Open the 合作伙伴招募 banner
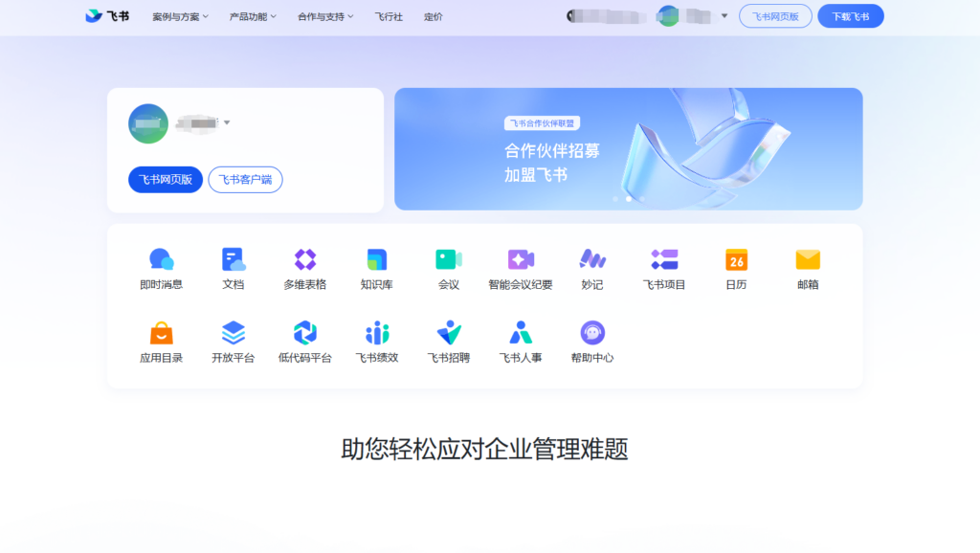Screen dimensions: 980x553 628,148
